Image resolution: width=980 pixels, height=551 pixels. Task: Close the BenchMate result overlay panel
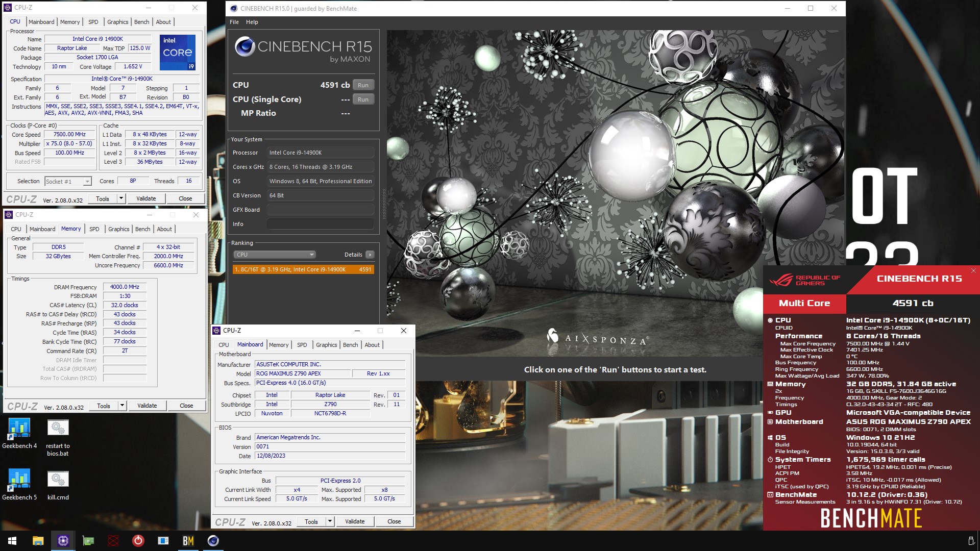click(x=973, y=271)
